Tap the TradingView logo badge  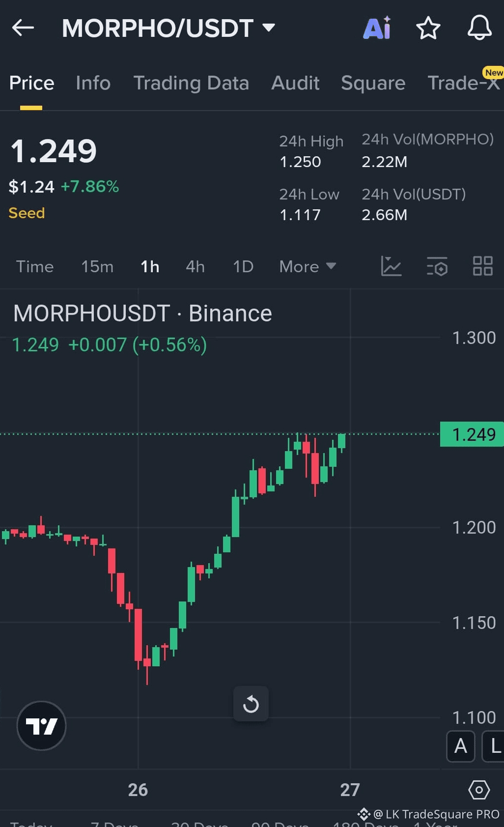point(41,726)
